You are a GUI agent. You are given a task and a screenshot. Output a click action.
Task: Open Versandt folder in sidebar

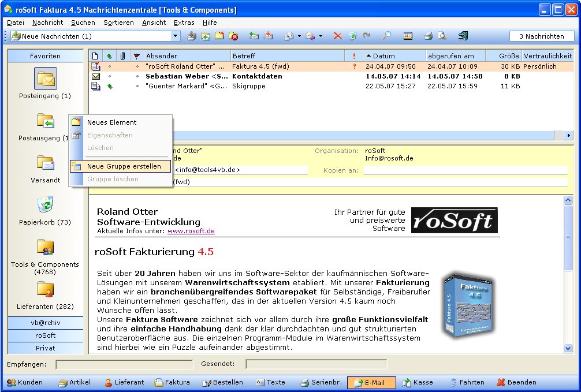[45, 163]
